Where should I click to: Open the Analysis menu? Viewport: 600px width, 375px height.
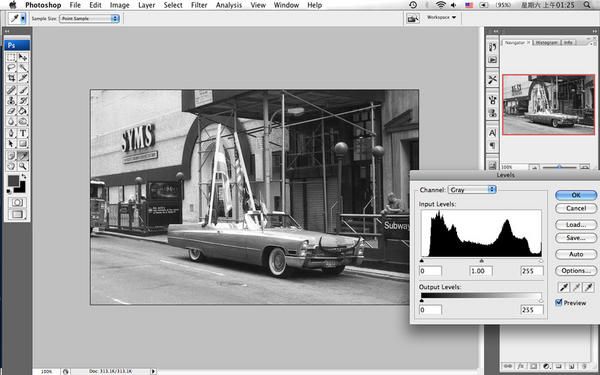[229, 5]
